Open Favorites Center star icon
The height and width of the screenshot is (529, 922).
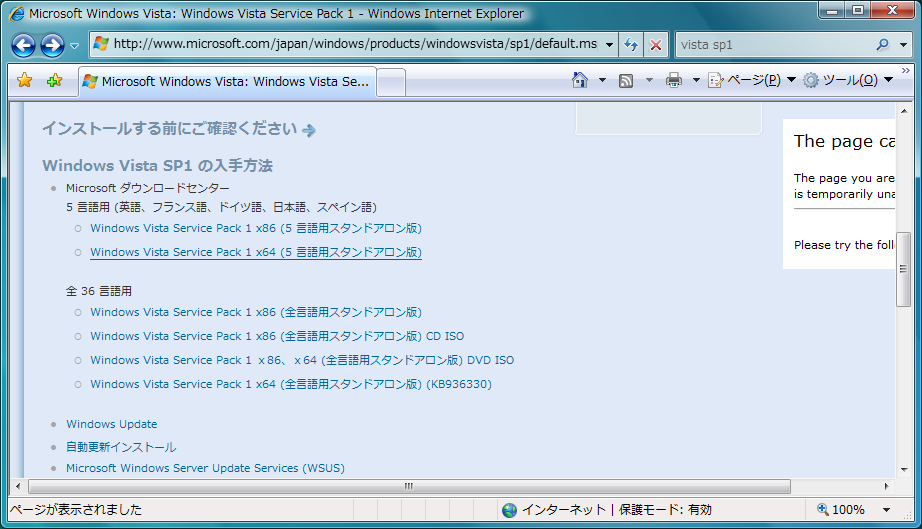25,80
